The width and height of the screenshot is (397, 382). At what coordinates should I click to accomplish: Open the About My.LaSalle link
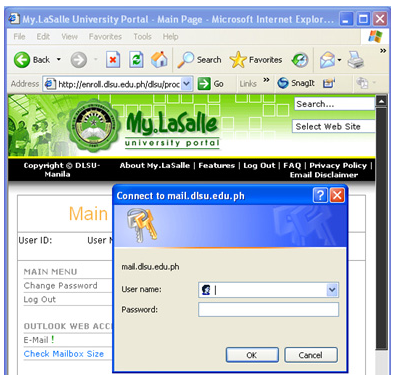click(x=155, y=166)
